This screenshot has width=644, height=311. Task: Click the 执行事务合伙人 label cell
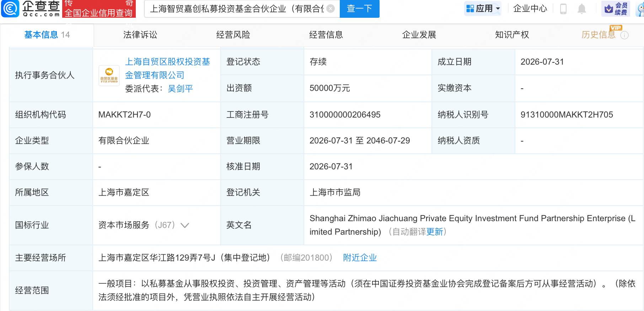coord(51,75)
